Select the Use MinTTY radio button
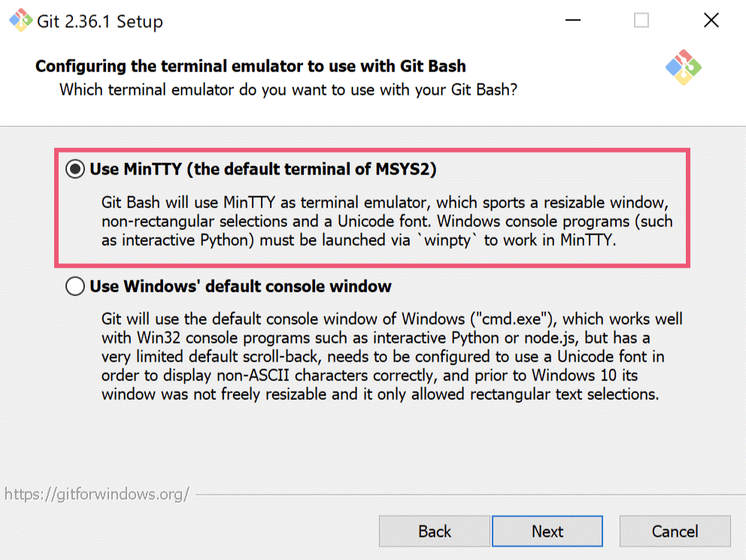The width and height of the screenshot is (746, 560). [75, 170]
